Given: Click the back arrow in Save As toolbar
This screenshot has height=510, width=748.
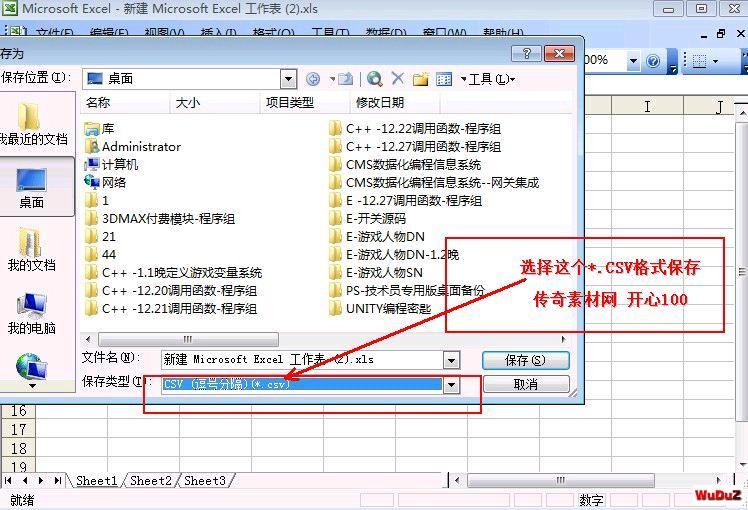Looking at the screenshot, I should (x=313, y=79).
